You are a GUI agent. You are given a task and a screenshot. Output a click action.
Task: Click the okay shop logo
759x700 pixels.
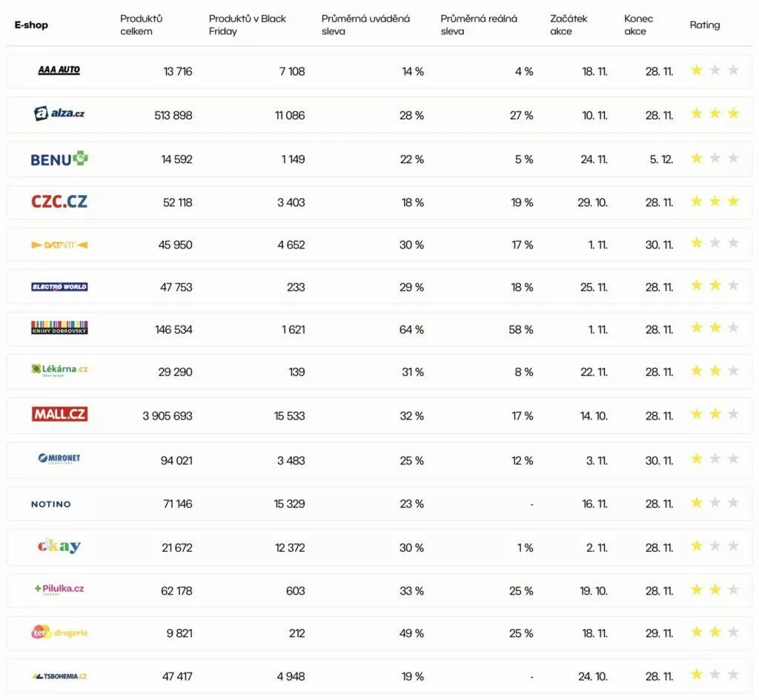[59, 547]
